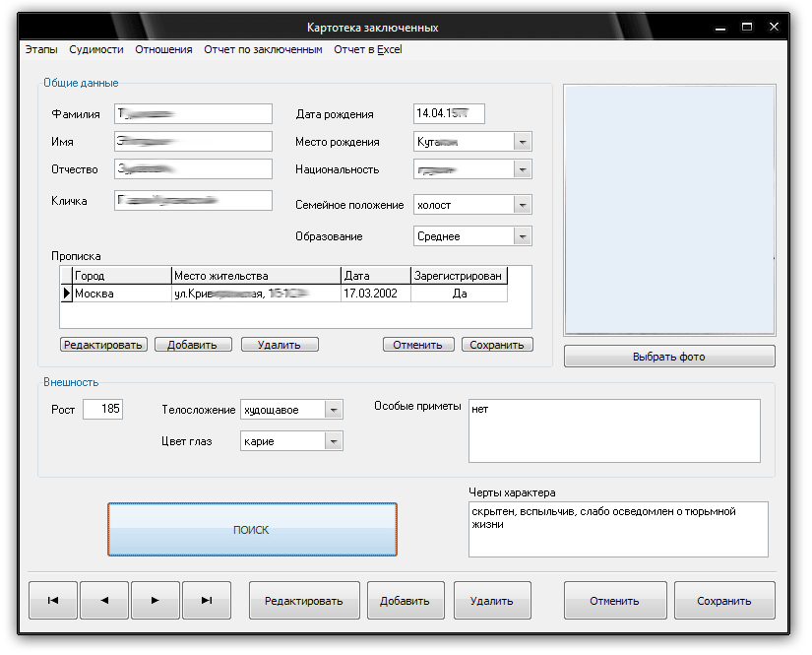Image resolution: width=812 pixels, height=655 pixels.
Task: Open Семейное положение dropdown list
Action: pyautogui.click(x=523, y=205)
